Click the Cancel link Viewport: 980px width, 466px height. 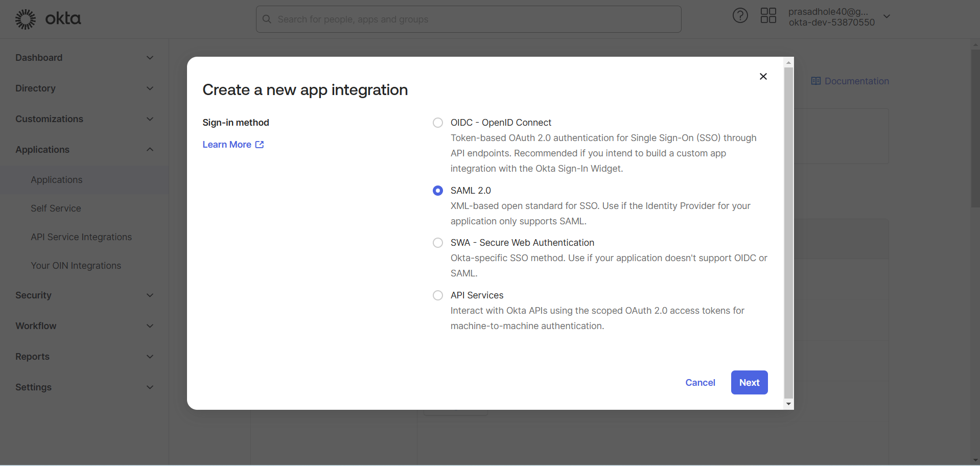click(700, 383)
